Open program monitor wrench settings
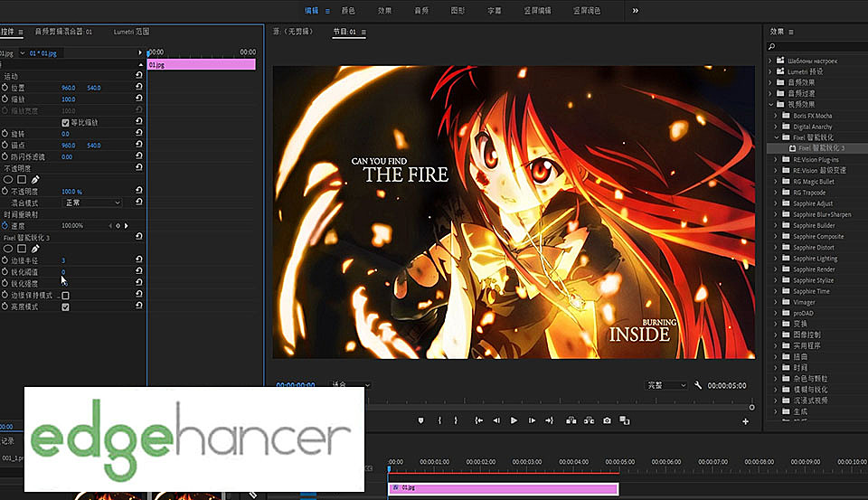Viewport: 868px width, 500px height. click(698, 385)
